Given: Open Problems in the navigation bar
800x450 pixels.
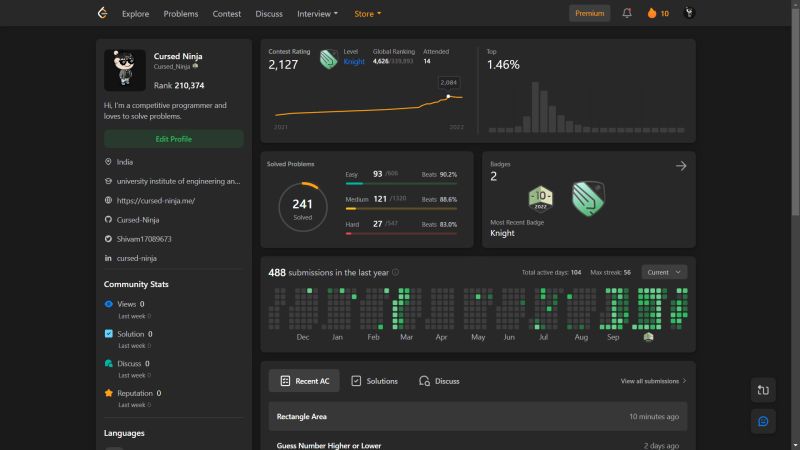Looking at the screenshot, I should tap(181, 14).
